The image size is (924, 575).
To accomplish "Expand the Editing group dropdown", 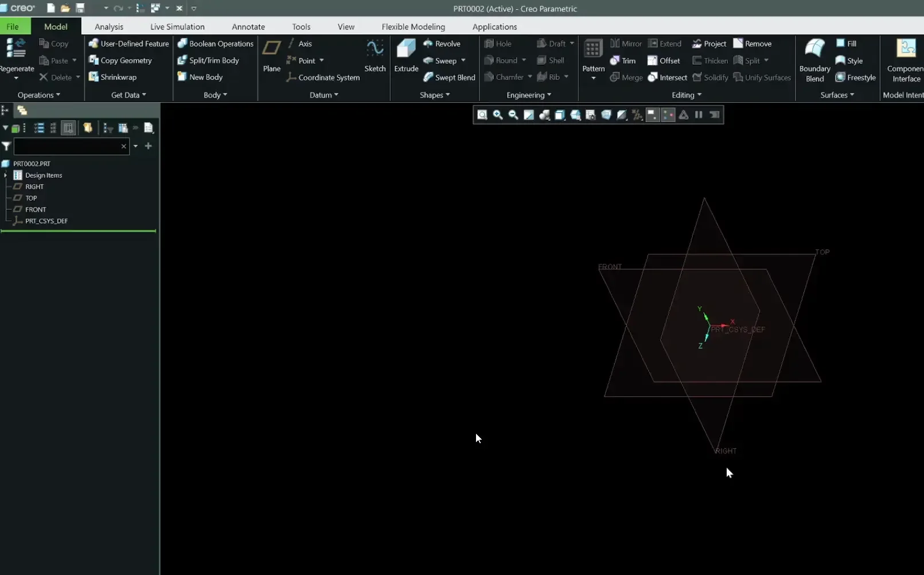I will coord(687,95).
